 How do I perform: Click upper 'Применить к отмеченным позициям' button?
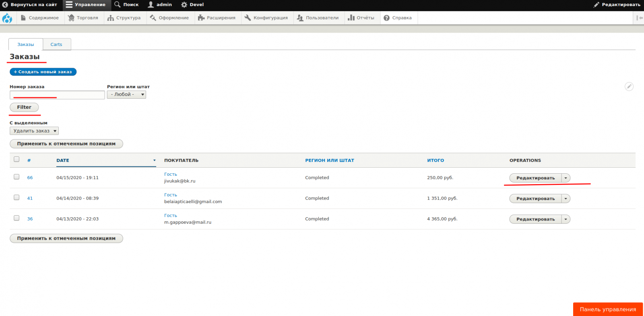click(x=66, y=144)
